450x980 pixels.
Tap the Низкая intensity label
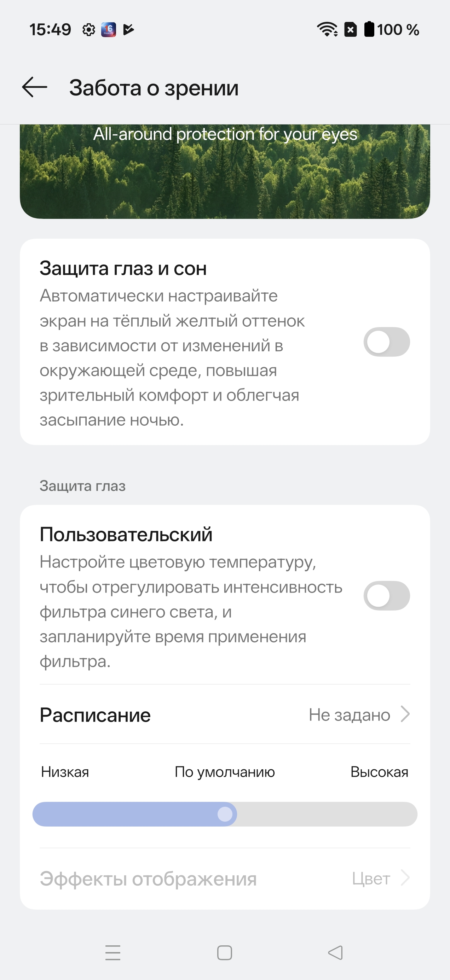pos(65,772)
